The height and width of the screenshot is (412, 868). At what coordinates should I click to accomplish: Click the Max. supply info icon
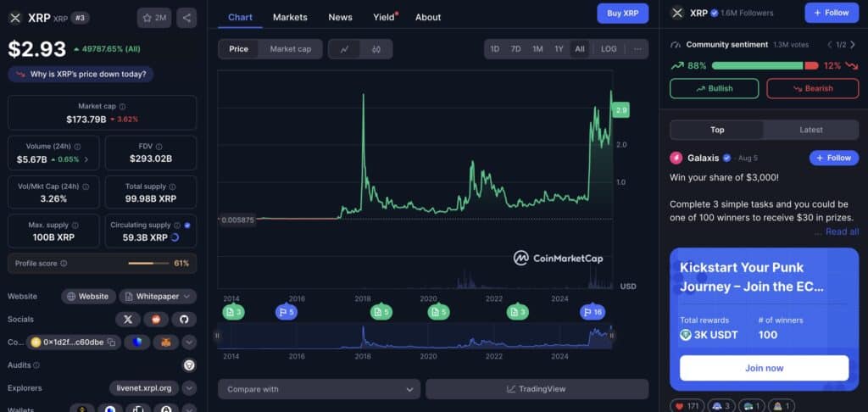click(75, 225)
